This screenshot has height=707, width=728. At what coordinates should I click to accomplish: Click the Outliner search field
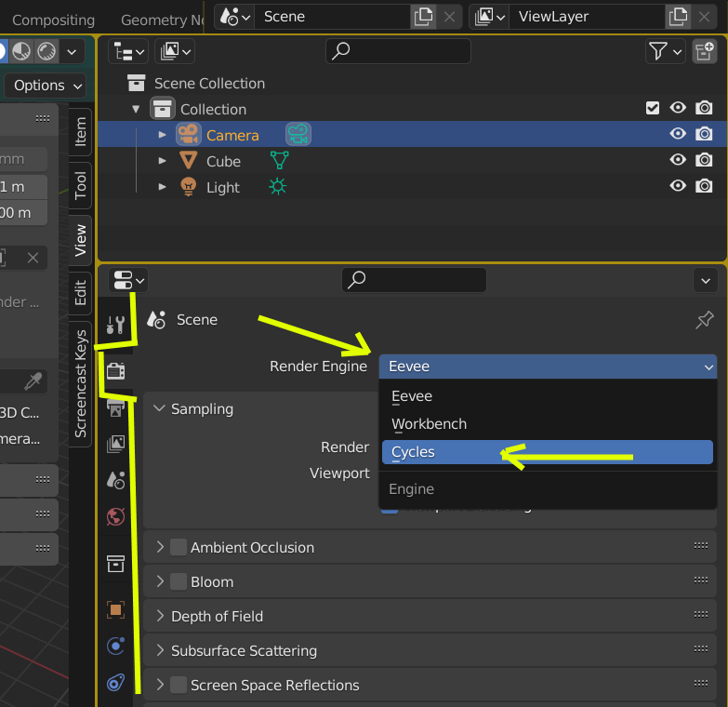point(398,51)
